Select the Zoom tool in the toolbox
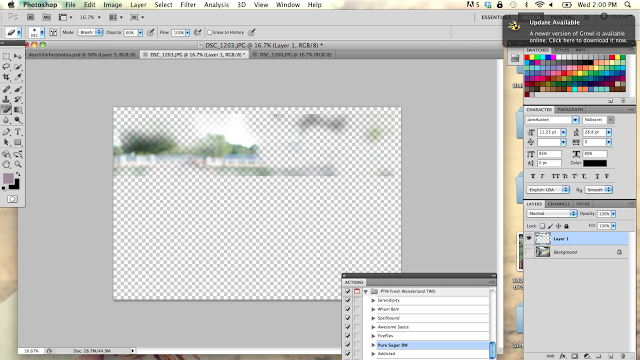Image resolution: width=640 pixels, height=360 pixels. (x=18, y=164)
